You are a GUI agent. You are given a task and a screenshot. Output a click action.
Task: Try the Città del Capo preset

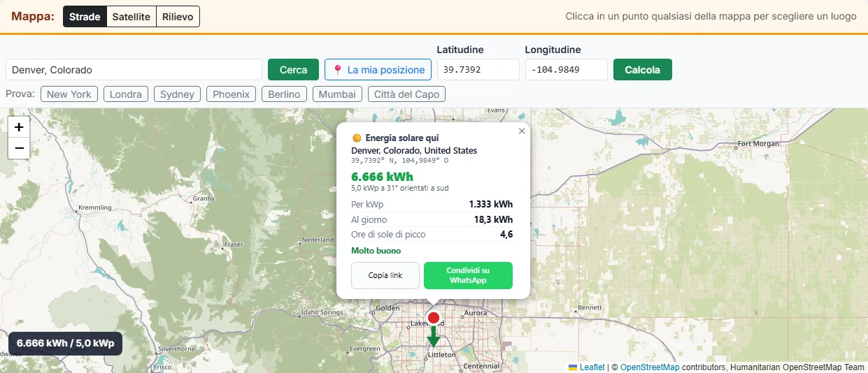point(407,94)
